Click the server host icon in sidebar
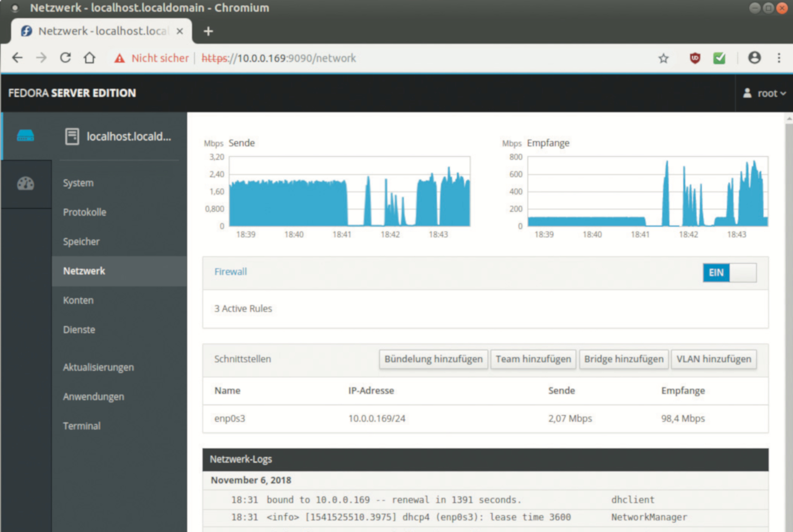The height and width of the screenshot is (532, 793). (x=26, y=136)
